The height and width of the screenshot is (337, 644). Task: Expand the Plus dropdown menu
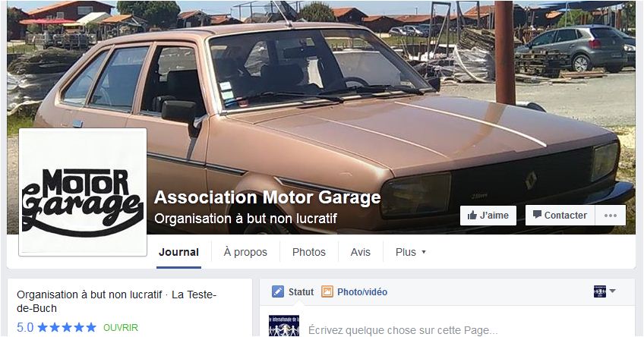click(410, 252)
